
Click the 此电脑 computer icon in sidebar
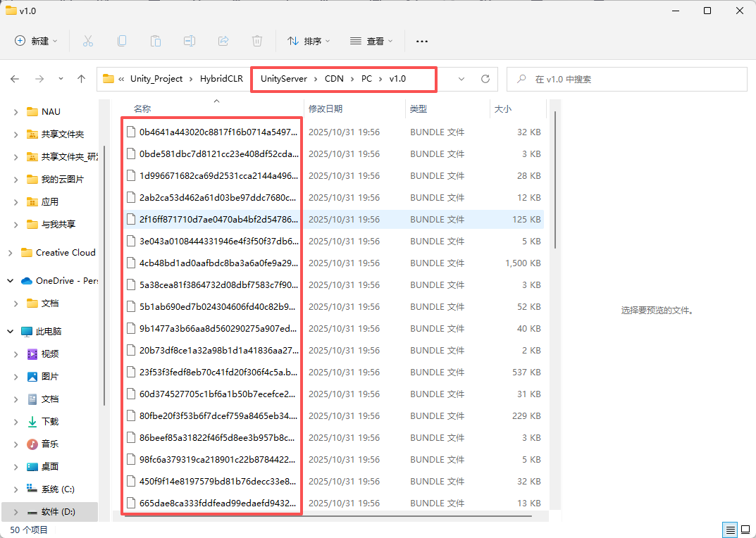27,332
